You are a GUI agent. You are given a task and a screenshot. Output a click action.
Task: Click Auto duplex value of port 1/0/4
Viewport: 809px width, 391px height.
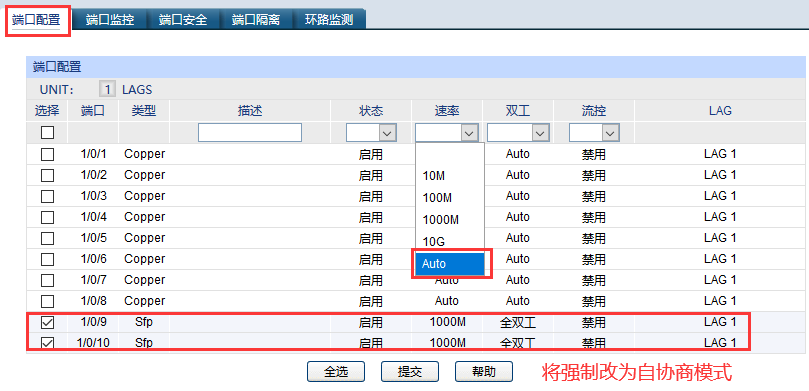click(x=518, y=217)
